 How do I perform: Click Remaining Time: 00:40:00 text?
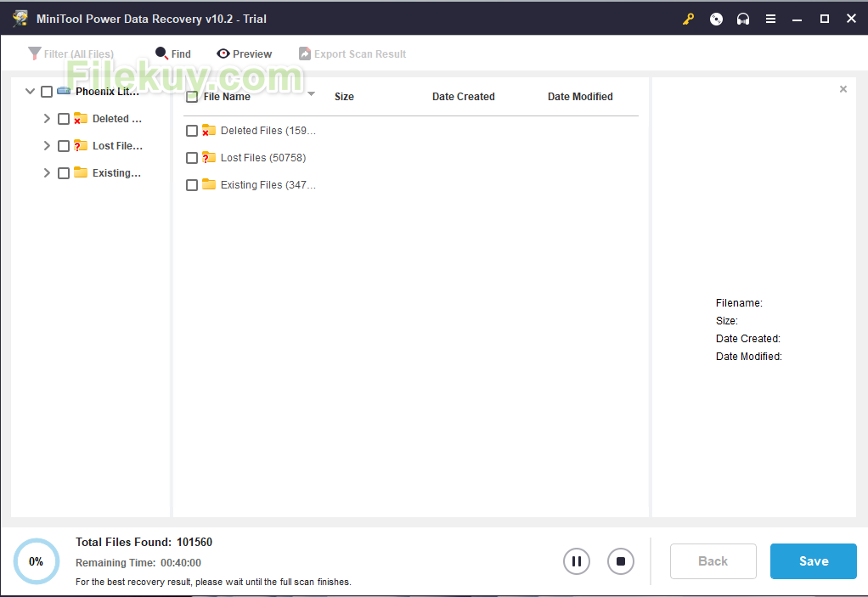coord(138,563)
